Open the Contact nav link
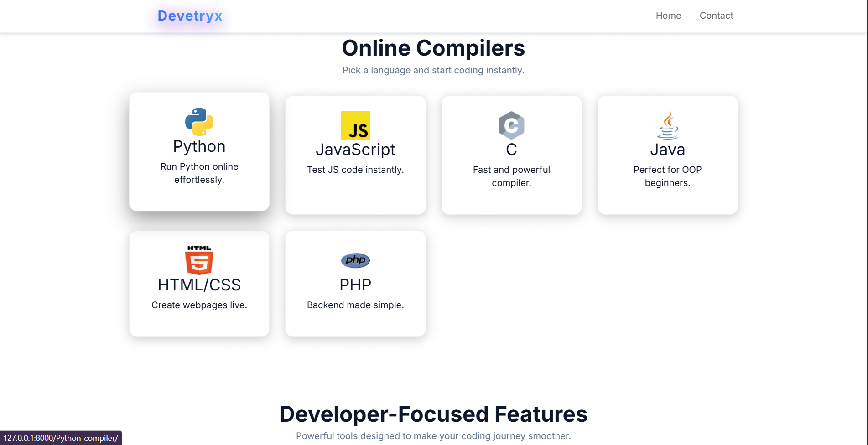This screenshot has width=868, height=445. click(x=716, y=16)
